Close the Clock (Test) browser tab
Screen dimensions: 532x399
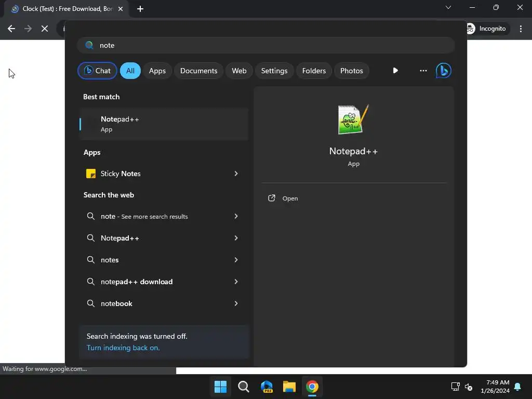pos(121,9)
